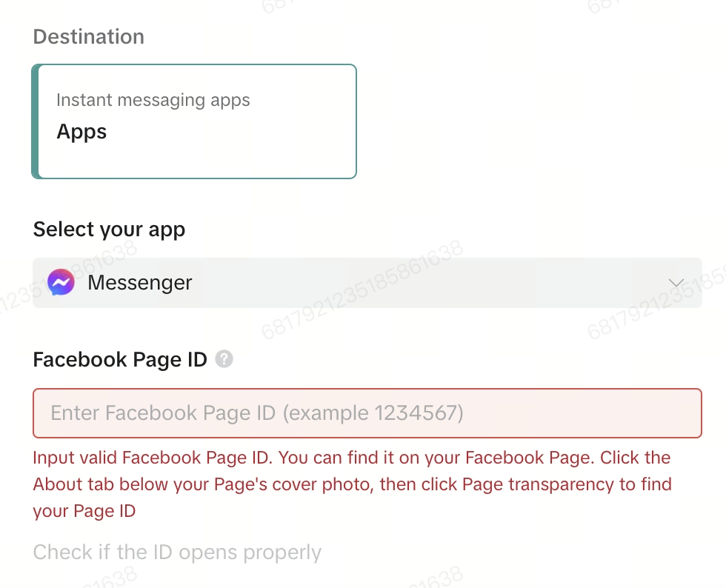Viewport: 726px width, 588px height.
Task: Click the red Page ID validation error message
Action: (x=352, y=484)
